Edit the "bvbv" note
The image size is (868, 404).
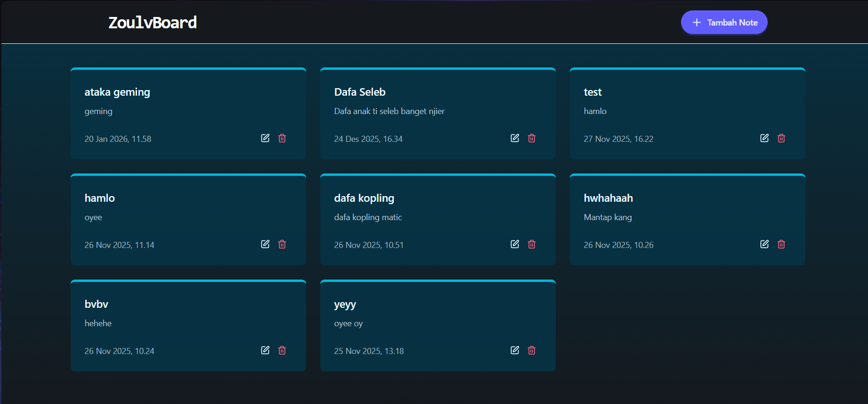tap(265, 350)
